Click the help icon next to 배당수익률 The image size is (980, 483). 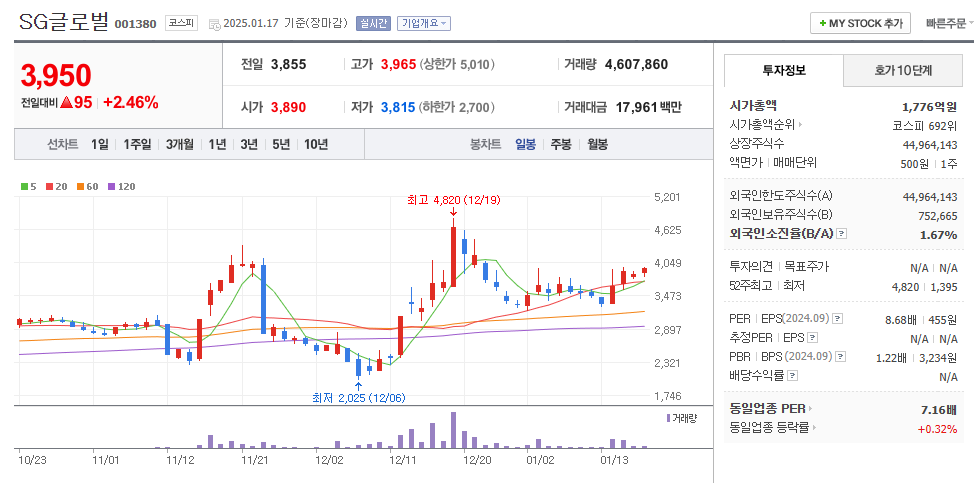coord(792,376)
